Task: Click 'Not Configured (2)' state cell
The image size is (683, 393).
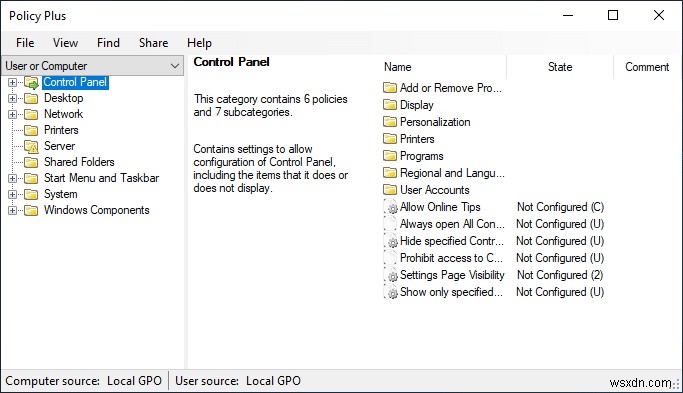Action: pyautogui.click(x=560, y=274)
